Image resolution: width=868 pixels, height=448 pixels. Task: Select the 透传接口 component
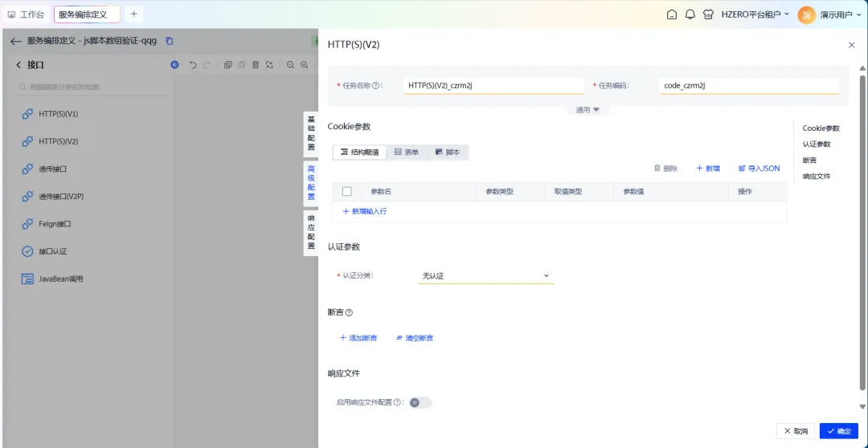click(44, 169)
